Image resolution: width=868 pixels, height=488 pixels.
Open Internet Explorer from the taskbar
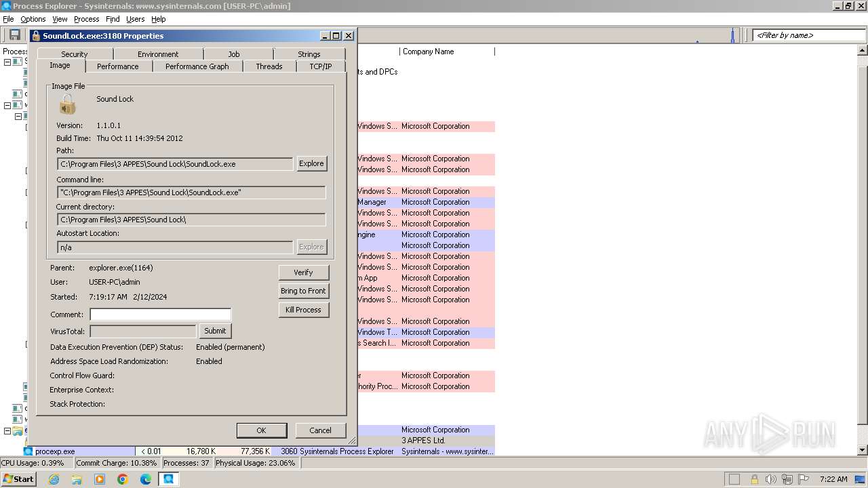click(54, 479)
